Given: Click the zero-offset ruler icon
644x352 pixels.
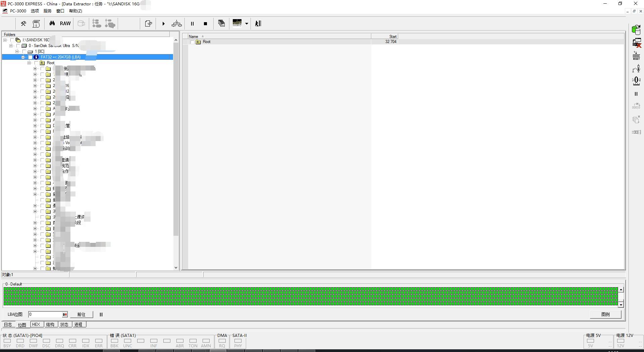Looking at the screenshot, I should click(x=636, y=81).
